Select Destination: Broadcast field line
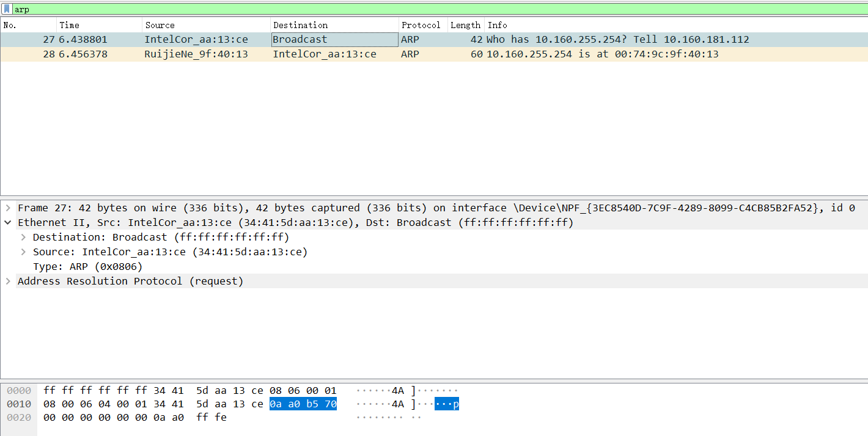The height and width of the screenshot is (436, 868). (x=161, y=238)
